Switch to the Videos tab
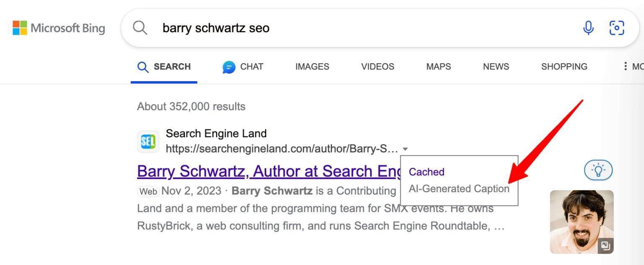The image size is (644, 265). coord(377,67)
